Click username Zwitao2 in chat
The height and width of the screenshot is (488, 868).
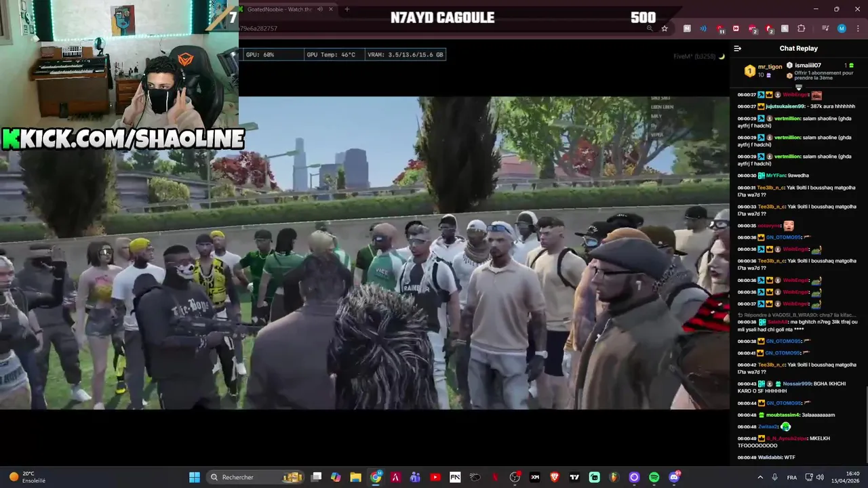click(768, 427)
